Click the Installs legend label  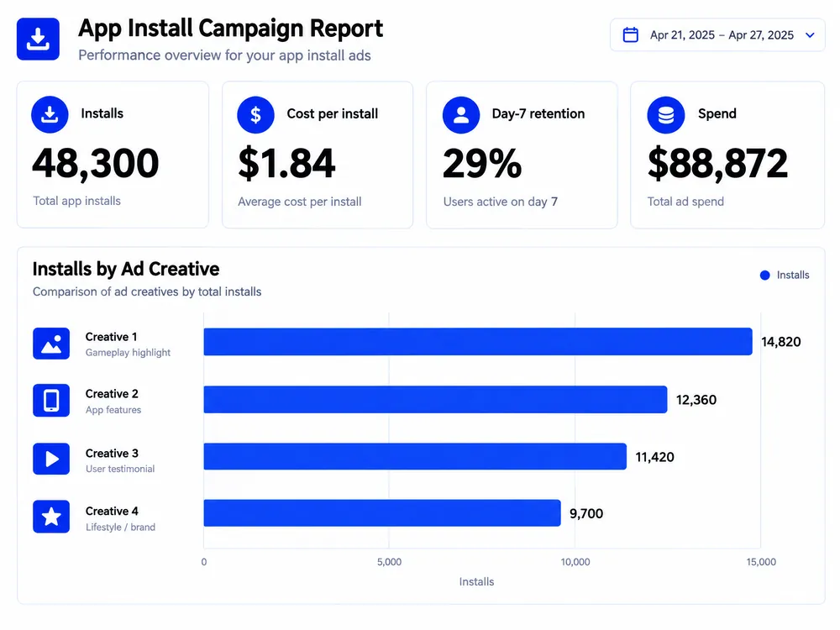coord(793,275)
